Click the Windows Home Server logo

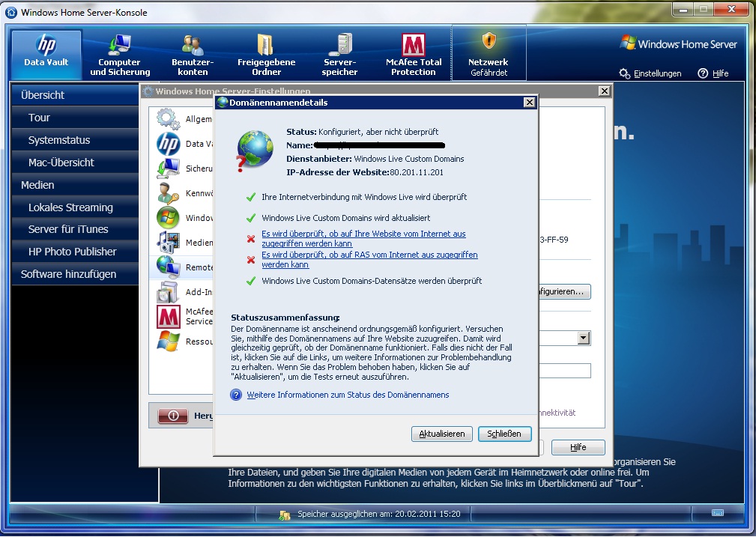(678, 44)
